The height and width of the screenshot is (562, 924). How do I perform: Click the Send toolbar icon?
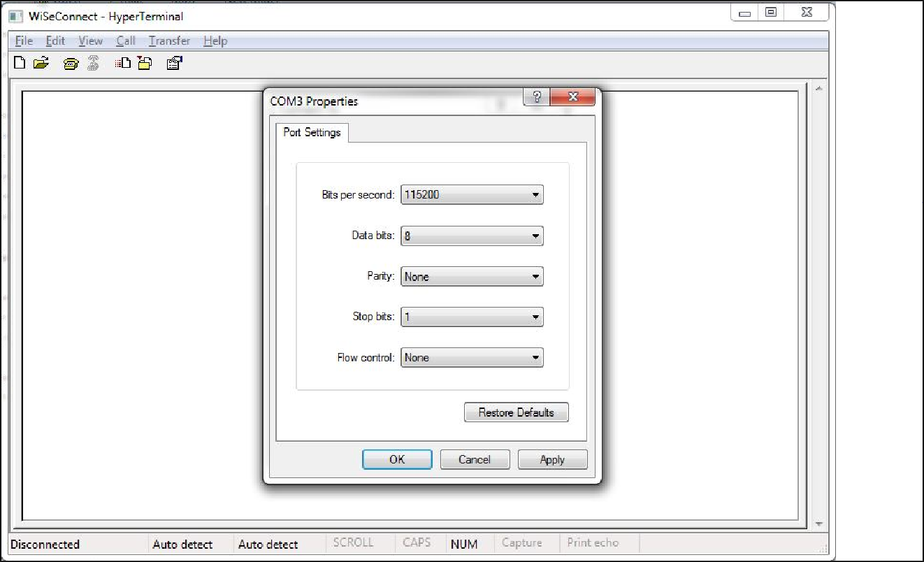[x=124, y=64]
